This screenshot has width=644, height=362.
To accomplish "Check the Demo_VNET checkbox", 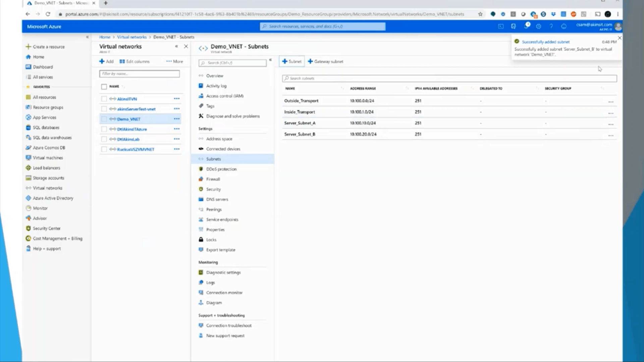I will (x=104, y=119).
